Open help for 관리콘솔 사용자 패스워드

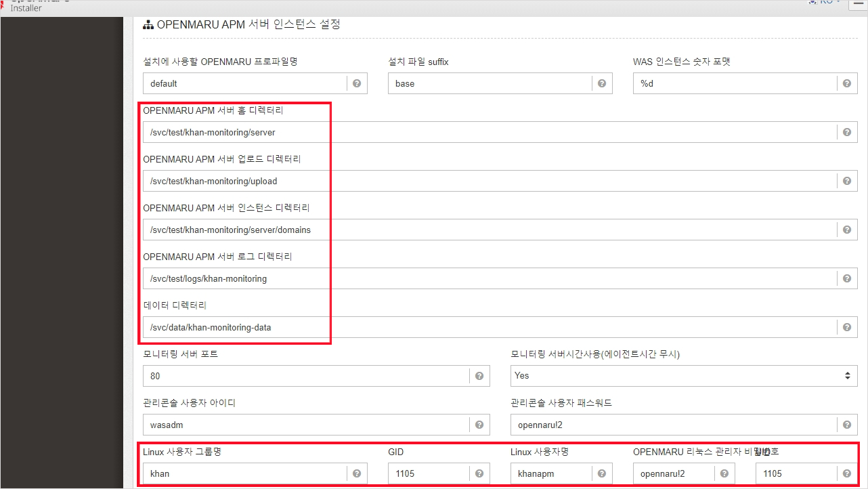click(847, 425)
